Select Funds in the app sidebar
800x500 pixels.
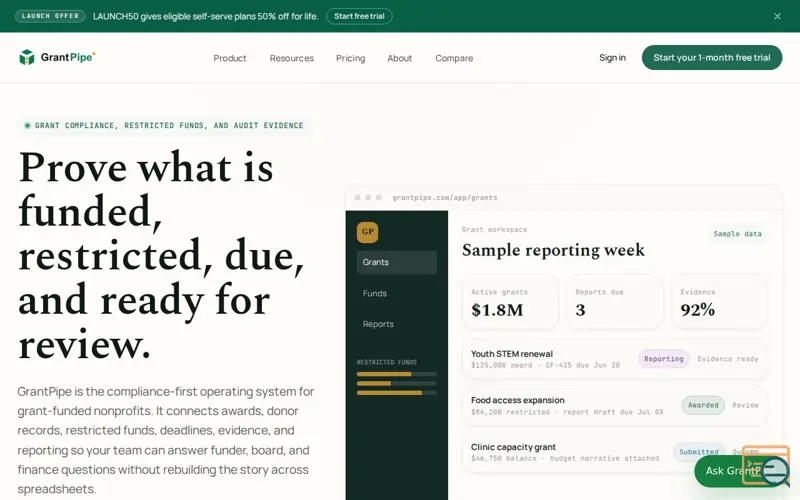(396, 293)
